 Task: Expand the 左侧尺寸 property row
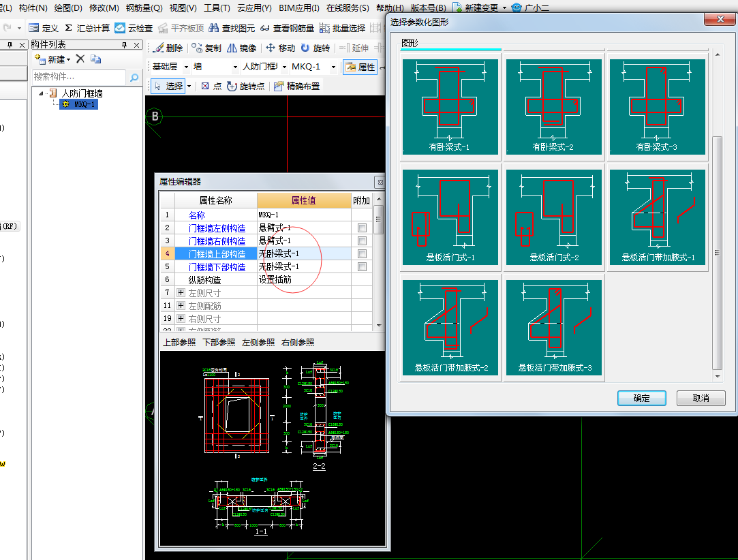click(181, 293)
